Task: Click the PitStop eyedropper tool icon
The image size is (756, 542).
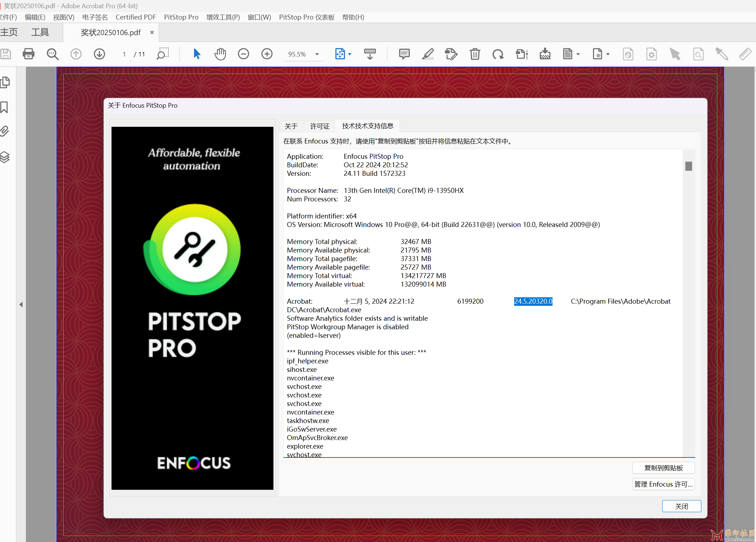Action: click(722, 54)
